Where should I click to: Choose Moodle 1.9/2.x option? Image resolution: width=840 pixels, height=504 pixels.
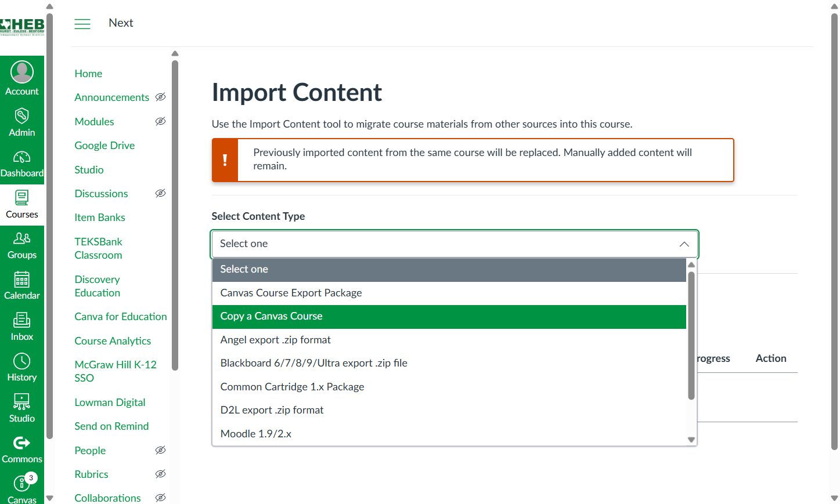[x=449, y=434]
